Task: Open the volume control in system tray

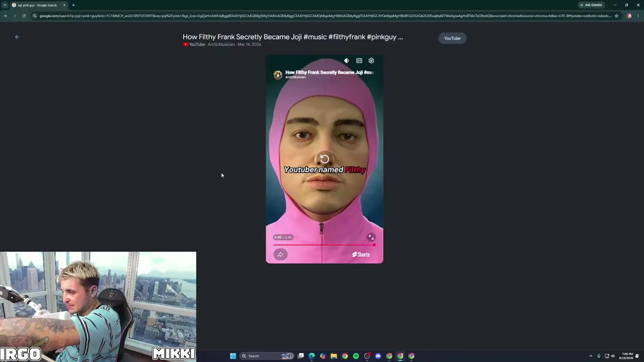Action: [x=613, y=356]
